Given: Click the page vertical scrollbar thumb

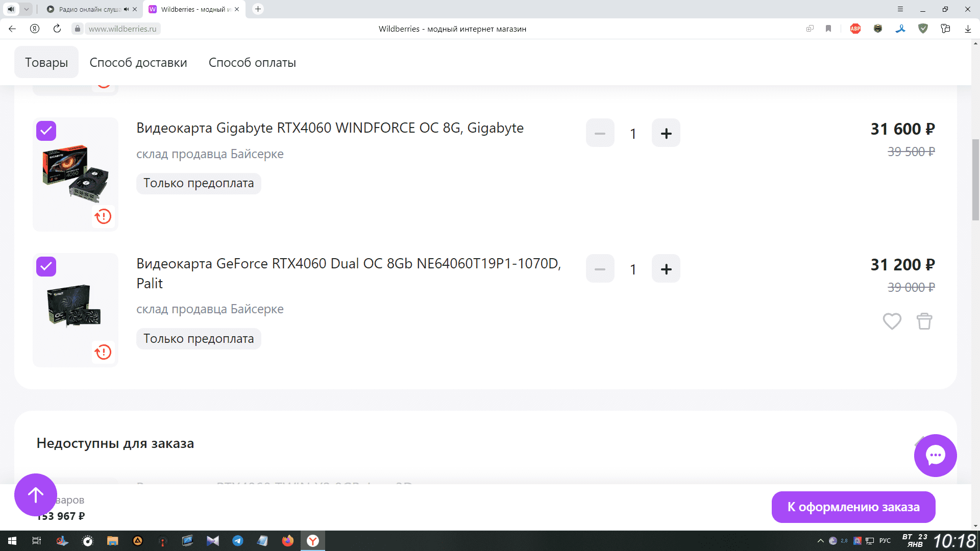Looking at the screenshot, I should pos(975,179).
